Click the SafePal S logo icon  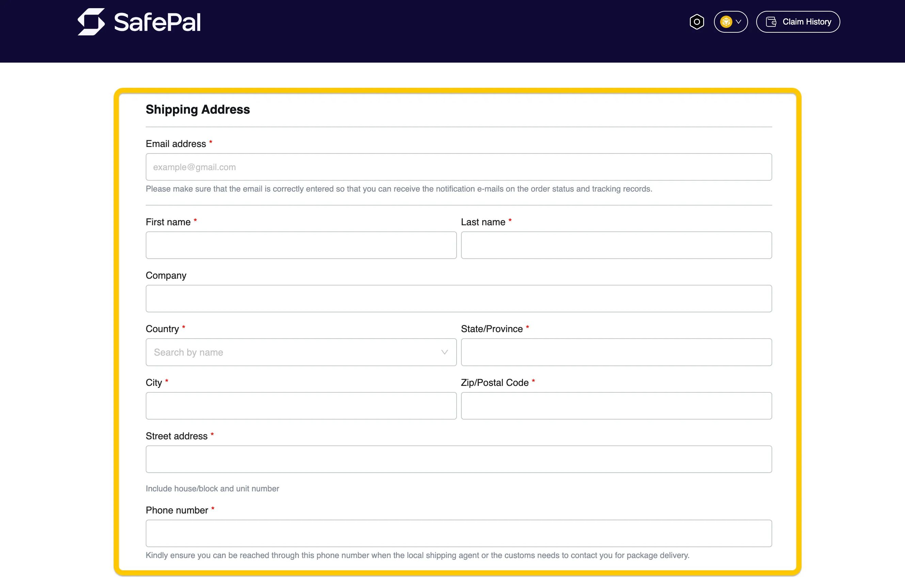[x=91, y=22]
